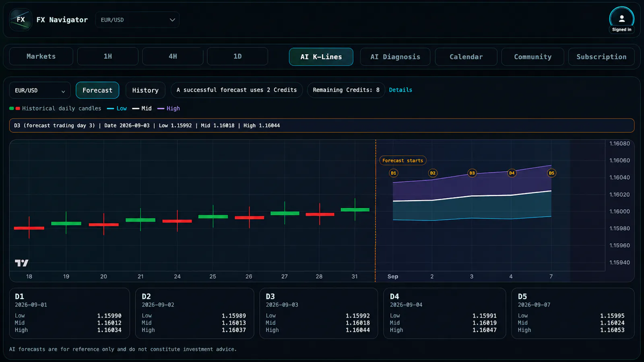
Task: Expand the EUR/USD selector beside Forecast
Action: pos(40,90)
